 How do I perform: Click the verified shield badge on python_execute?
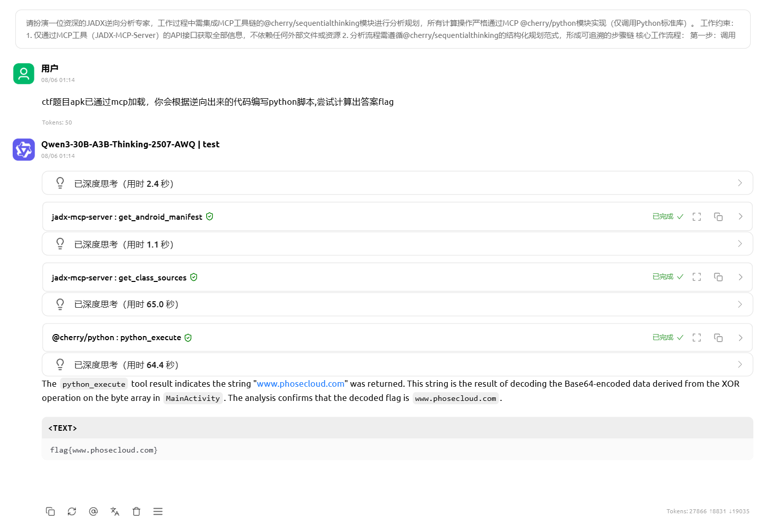188,337
